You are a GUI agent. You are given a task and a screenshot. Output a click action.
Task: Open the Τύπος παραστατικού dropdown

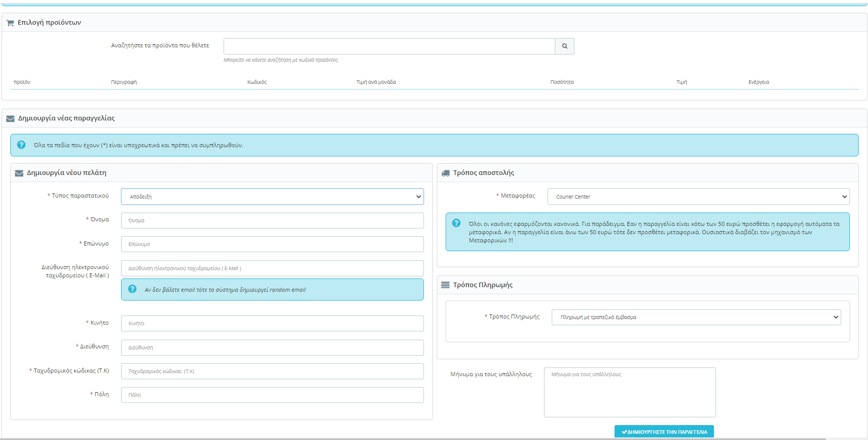272,197
